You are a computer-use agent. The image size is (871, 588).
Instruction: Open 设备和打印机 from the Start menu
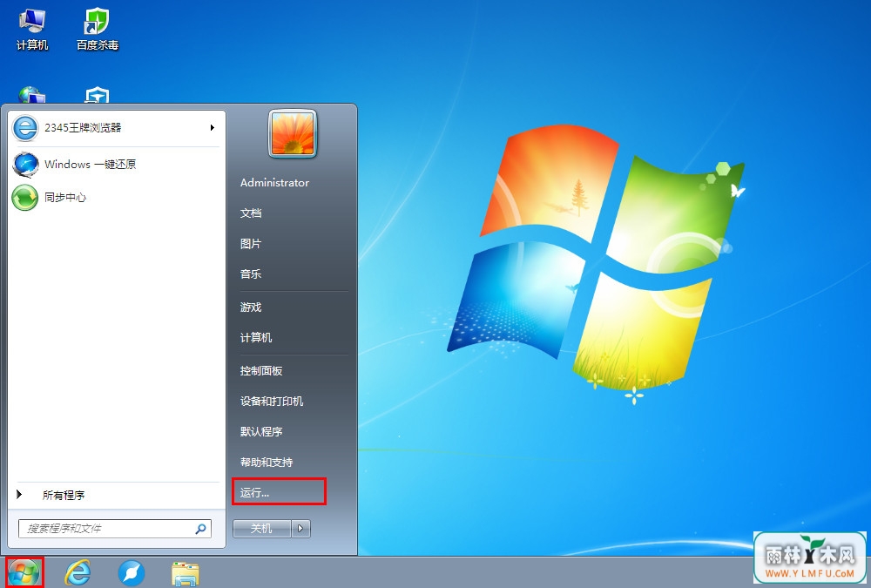click(x=272, y=402)
